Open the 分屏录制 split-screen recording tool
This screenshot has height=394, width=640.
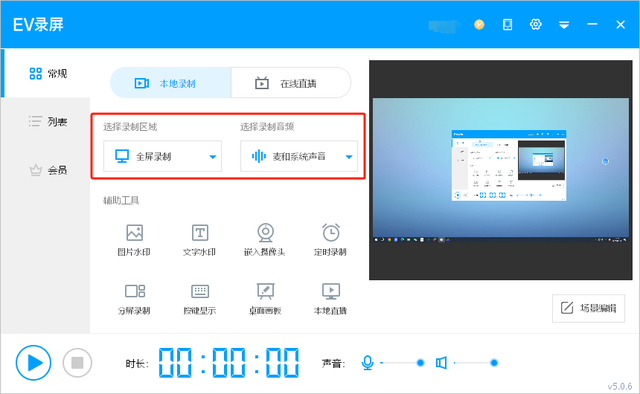pyautogui.click(x=134, y=299)
